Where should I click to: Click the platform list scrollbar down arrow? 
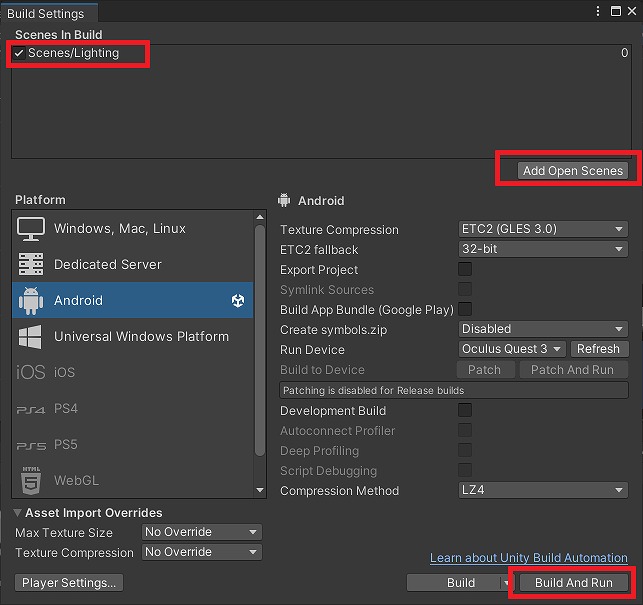260,490
